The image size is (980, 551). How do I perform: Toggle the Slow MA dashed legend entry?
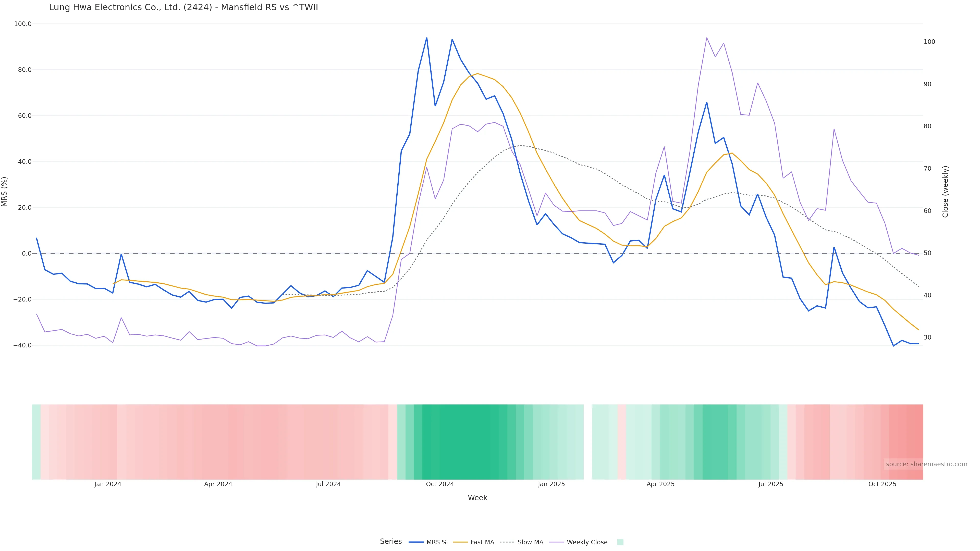coord(530,542)
